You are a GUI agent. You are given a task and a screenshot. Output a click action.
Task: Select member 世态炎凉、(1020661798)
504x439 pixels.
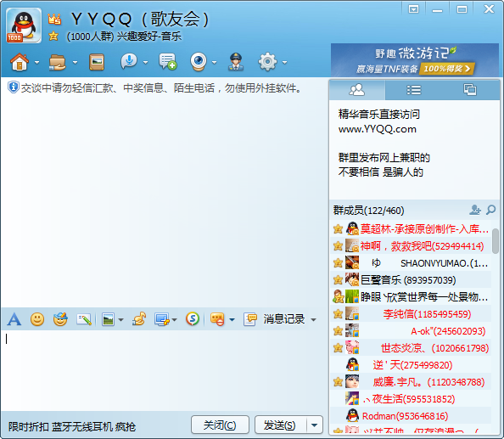click(411, 348)
